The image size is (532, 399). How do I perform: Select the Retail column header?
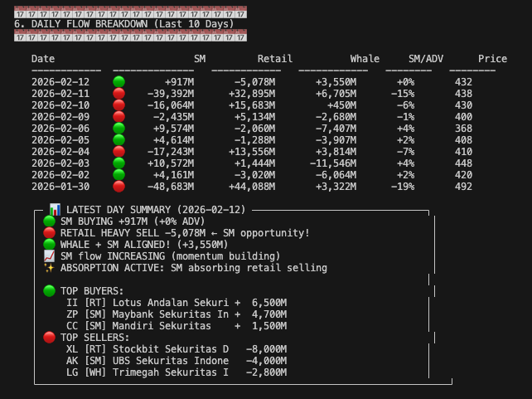[274, 59]
